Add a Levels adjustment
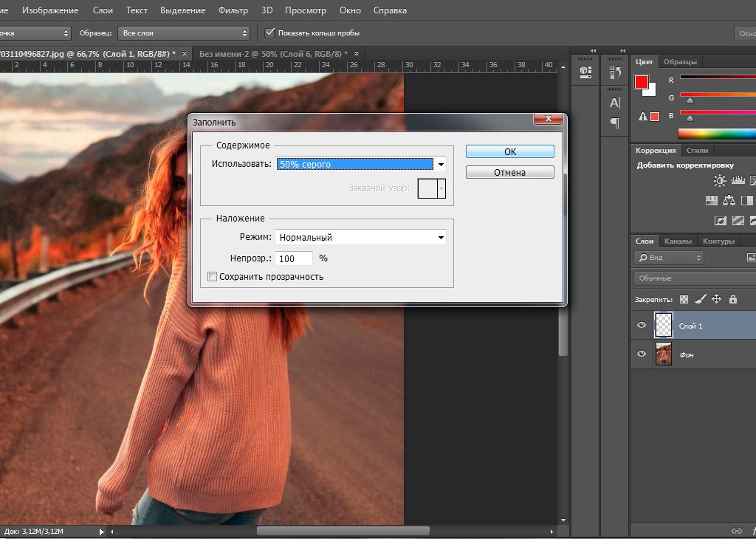 pos(738,180)
